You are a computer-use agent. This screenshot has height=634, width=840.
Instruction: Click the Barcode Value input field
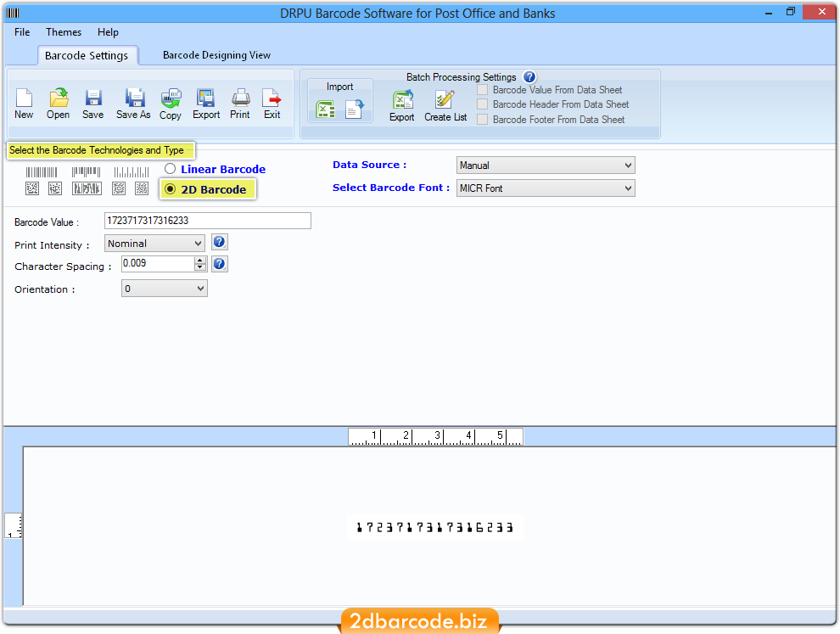click(208, 221)
